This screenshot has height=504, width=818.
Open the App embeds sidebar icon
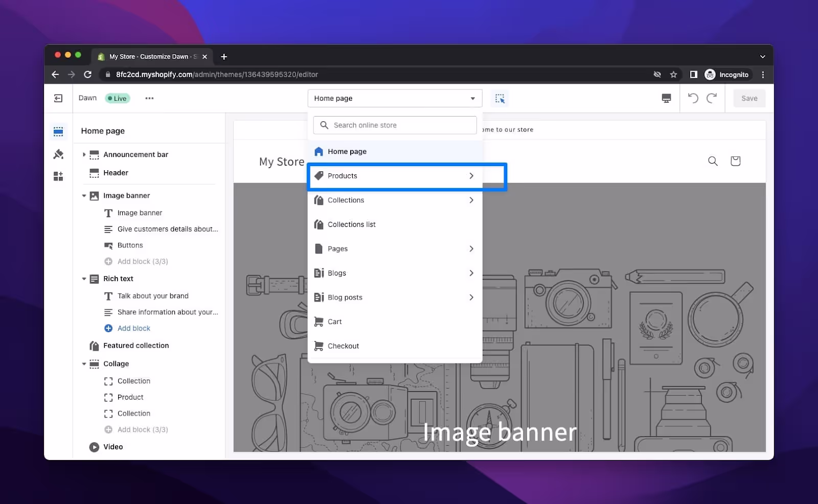pyautogui.click(x=58, y=176)
